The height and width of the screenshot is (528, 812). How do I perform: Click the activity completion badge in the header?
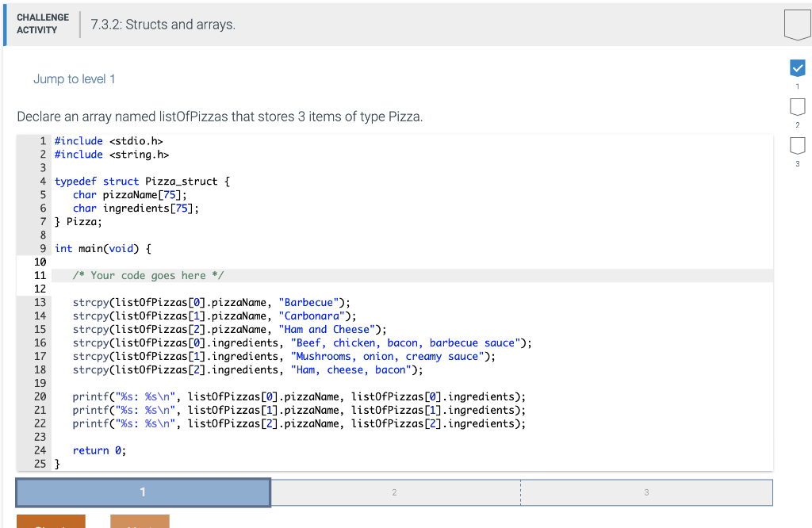point(797,25)
